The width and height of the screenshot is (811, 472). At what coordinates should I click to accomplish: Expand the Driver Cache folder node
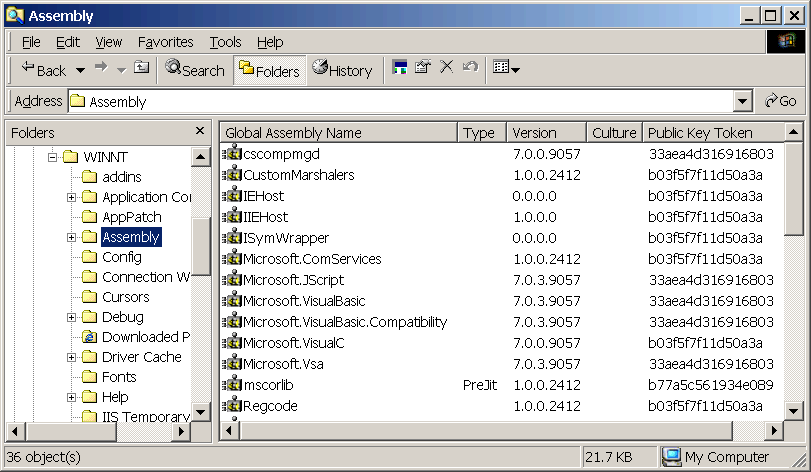point(71,357)
